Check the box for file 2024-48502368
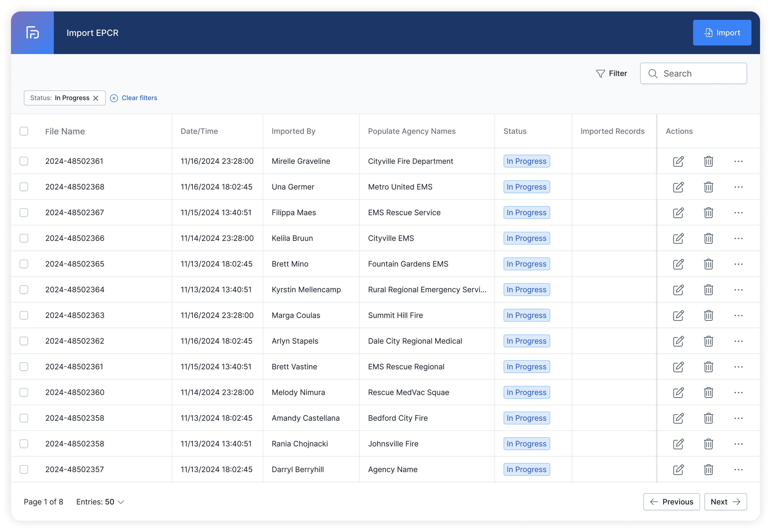This screenshot has height=532, width=771. [24, 187]
